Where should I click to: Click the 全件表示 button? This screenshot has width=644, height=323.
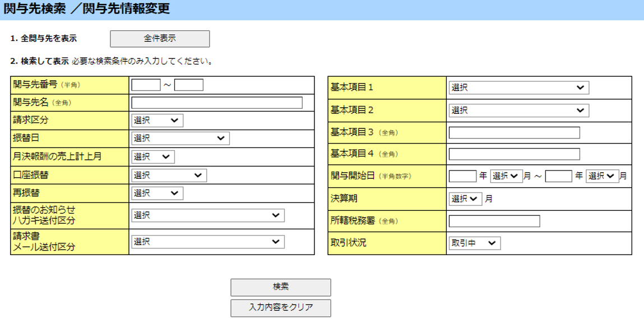click(160, 39)
